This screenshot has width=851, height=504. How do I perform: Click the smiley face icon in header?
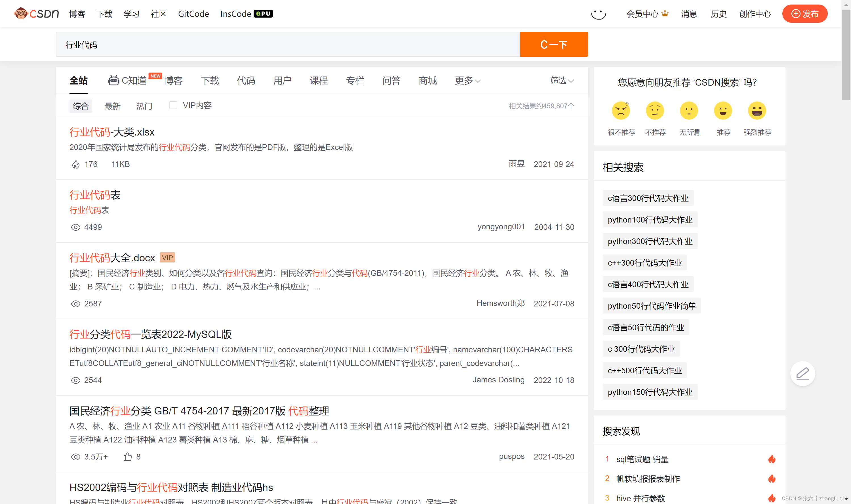[x=598, y=14]
